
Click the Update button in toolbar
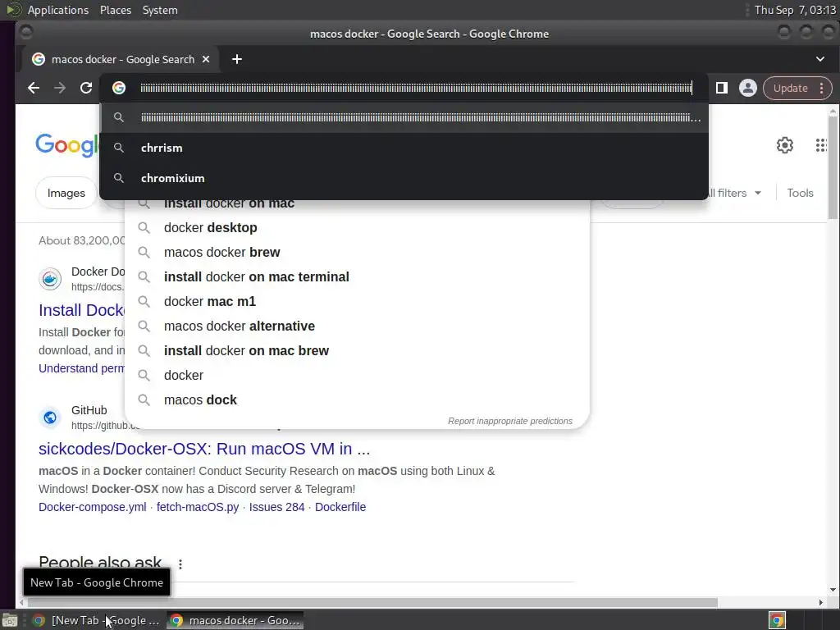coord(790,88)
